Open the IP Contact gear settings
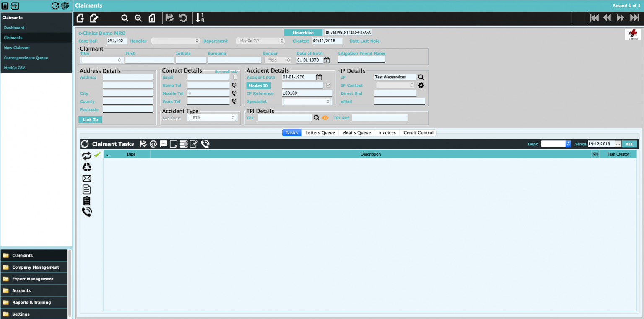Image resolution: width=644 pixels, height=319 pixels. coord(421,86)
